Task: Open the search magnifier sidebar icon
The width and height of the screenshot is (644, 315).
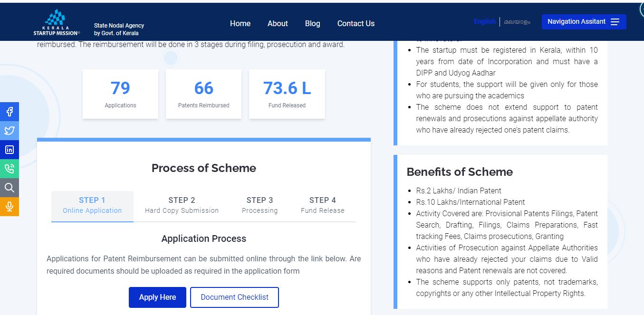Action: (x=10, y=188)
